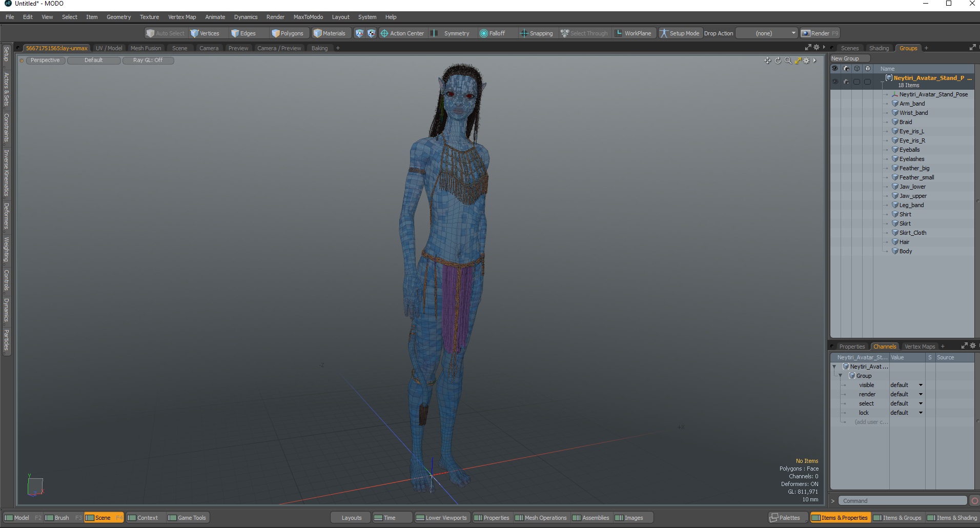Toggle visibility eye for Neytiri_Avatar_Stand_P group
980x528 pixels.
click(835, 82)
